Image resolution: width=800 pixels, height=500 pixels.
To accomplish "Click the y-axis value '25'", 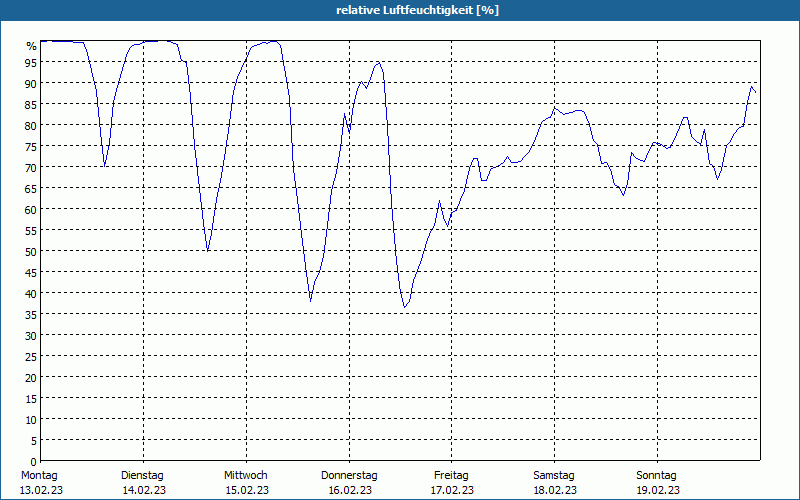I will click(31, 357).
